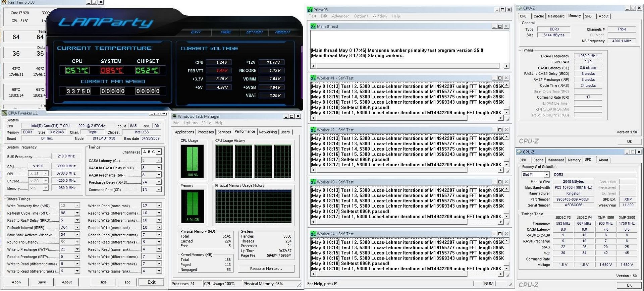Click the Prime95 title bar icon

coord(310,10)
